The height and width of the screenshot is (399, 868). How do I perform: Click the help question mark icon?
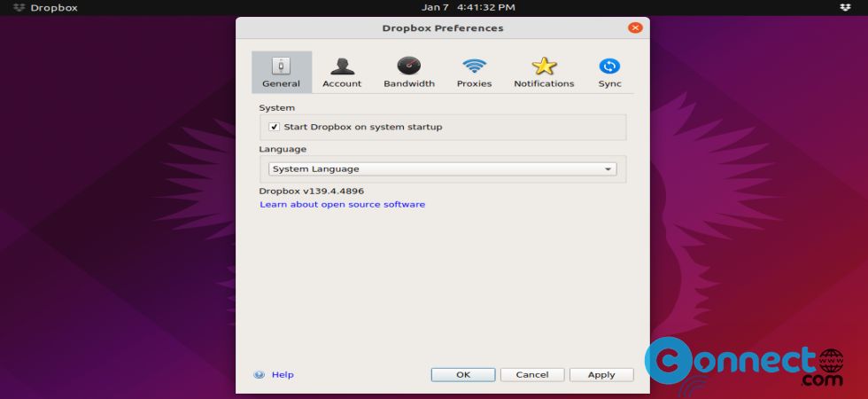click(x=259, y=374)
